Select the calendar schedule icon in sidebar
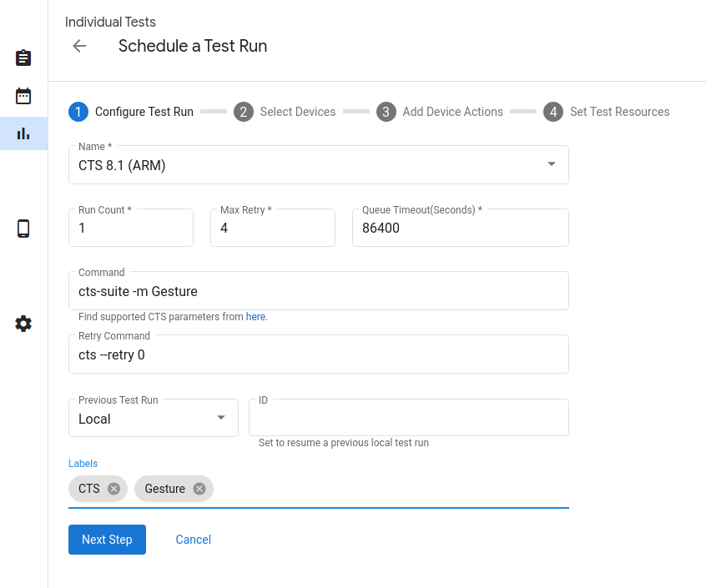This screenshot has width=706, height=588. coord(23,96)
